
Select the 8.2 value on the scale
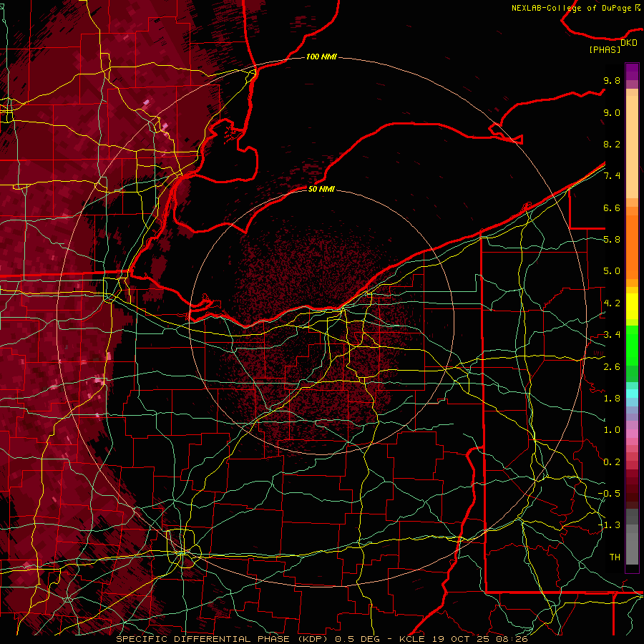(x=612, y=144)
